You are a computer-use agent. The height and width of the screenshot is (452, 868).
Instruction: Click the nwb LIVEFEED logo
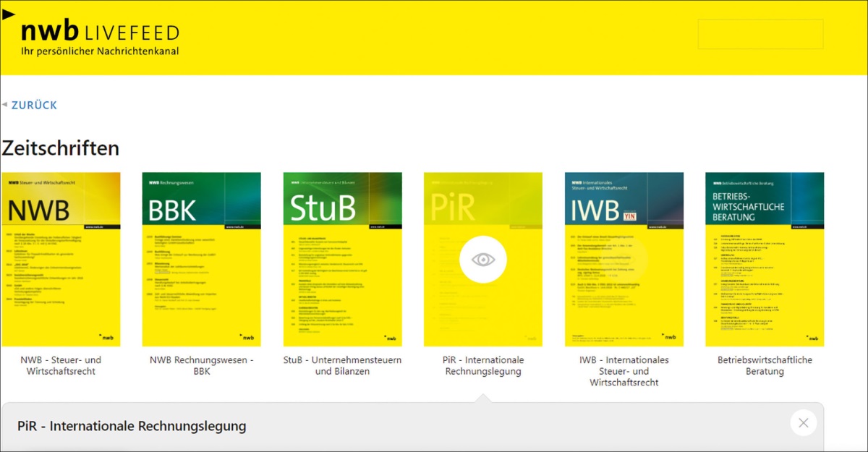point(100,38)
